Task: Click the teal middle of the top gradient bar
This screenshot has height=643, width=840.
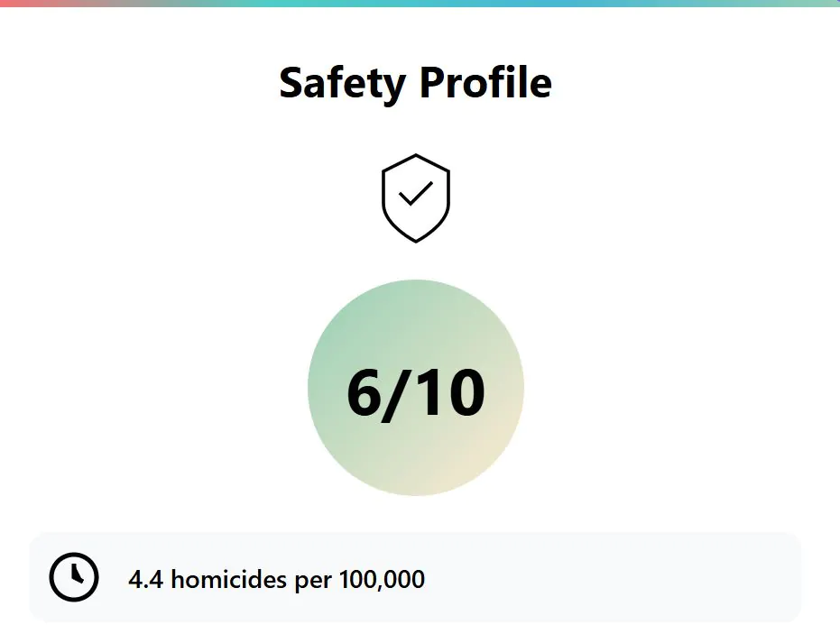Action: [420, 4]
